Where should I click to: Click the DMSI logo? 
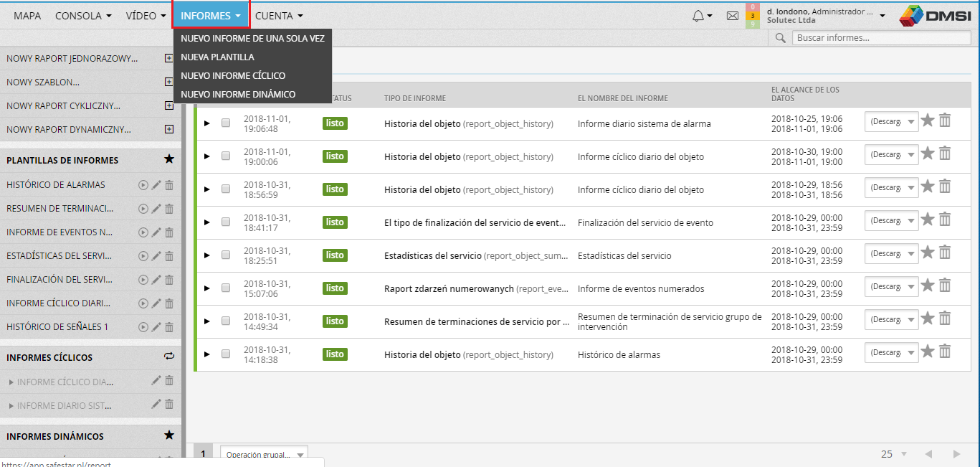(x=936, y=16)
